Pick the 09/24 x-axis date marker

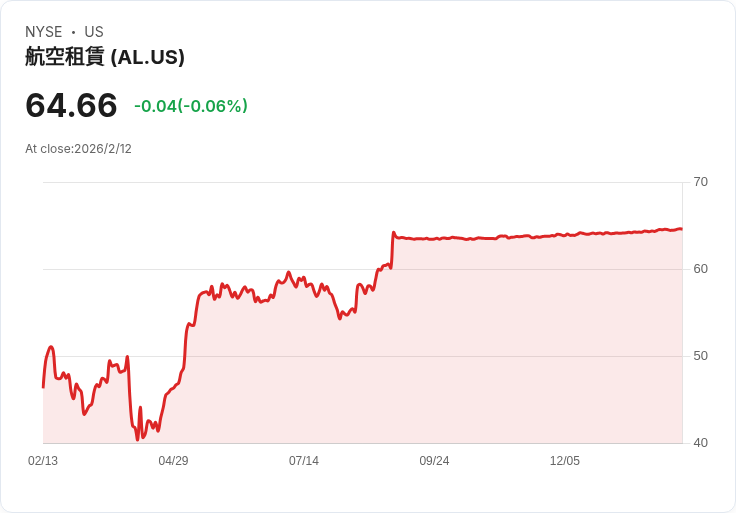(x=434, y=461)
